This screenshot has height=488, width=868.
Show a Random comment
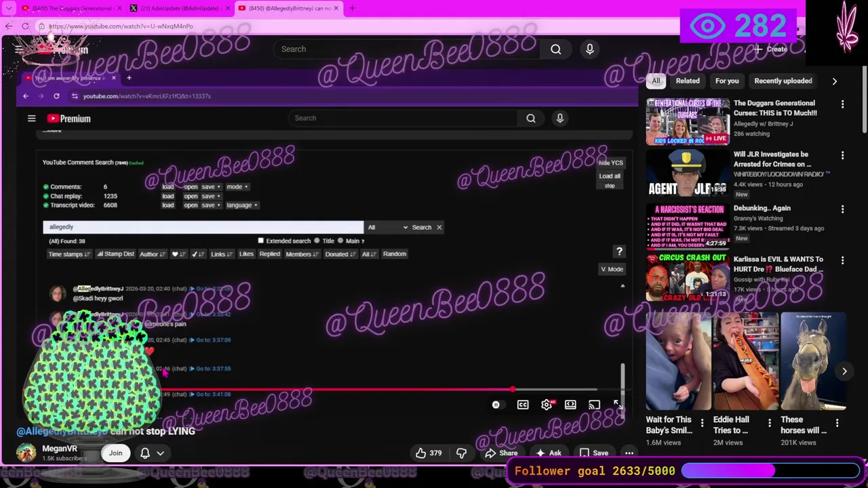tap(394, 254)
